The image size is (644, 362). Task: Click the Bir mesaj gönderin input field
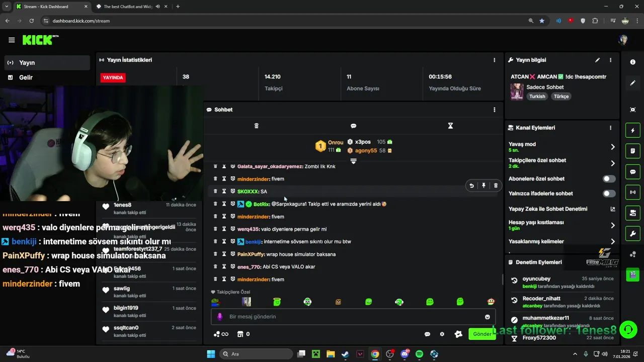coord(353,317)
